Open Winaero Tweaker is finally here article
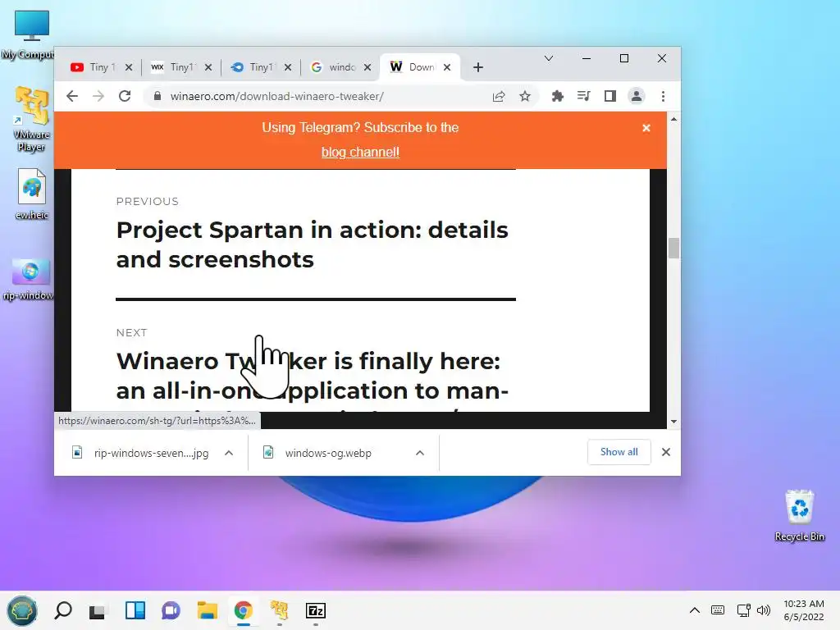Viewport: 840px width, 630px height. 313,376
